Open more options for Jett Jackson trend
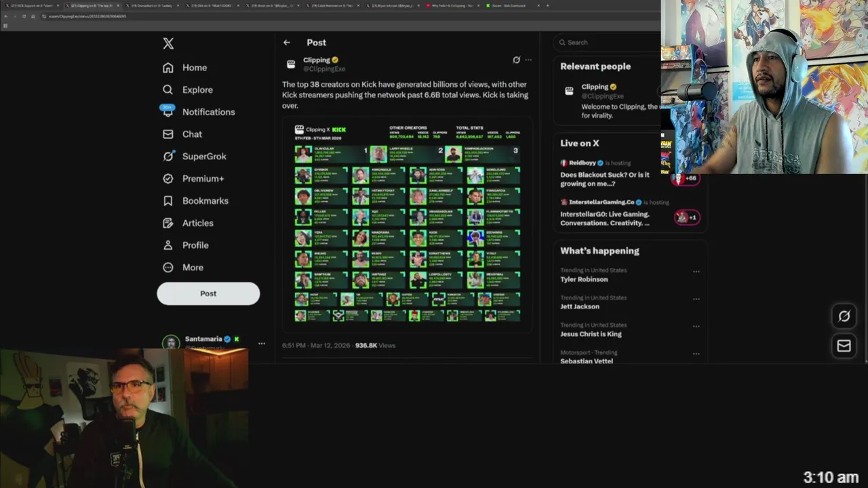Viewport: 868px width, 488px height. (x=696, y=299)
